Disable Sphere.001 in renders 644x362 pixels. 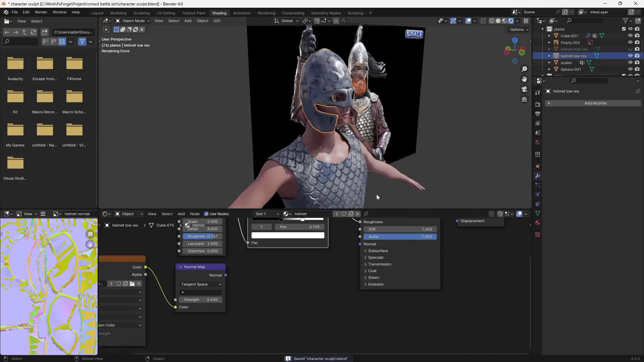coord(637,69)
